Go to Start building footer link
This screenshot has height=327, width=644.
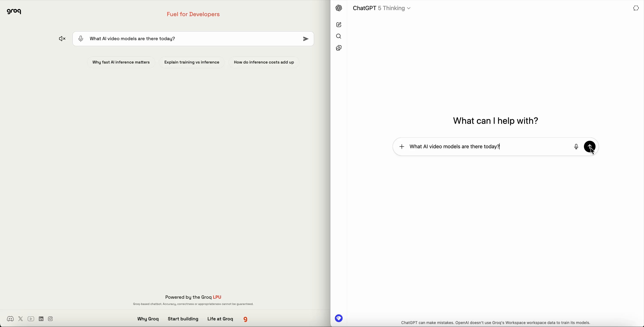pos(183,319)
